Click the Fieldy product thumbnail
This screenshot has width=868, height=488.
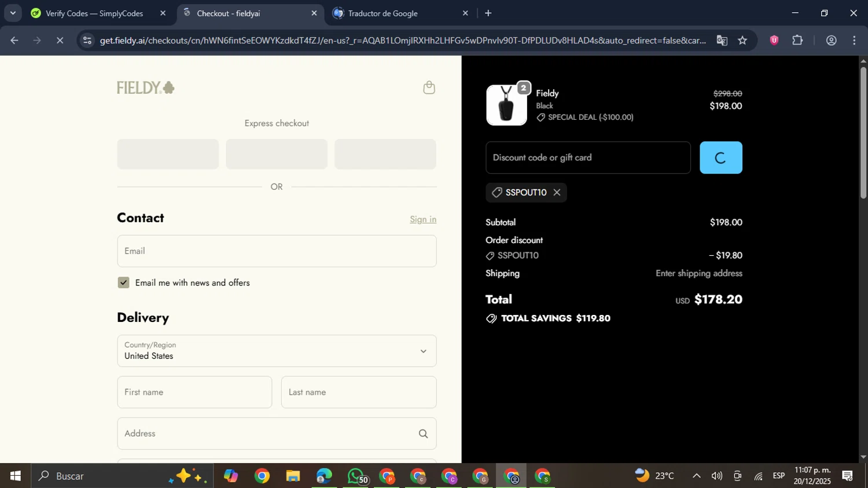[506, 105]
